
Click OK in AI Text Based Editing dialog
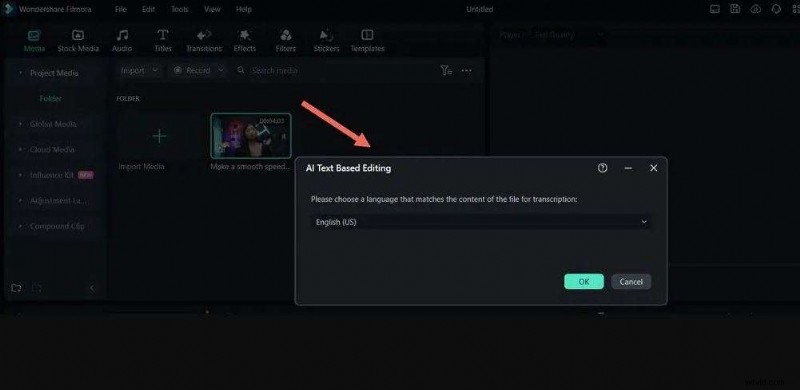point(584,282)
